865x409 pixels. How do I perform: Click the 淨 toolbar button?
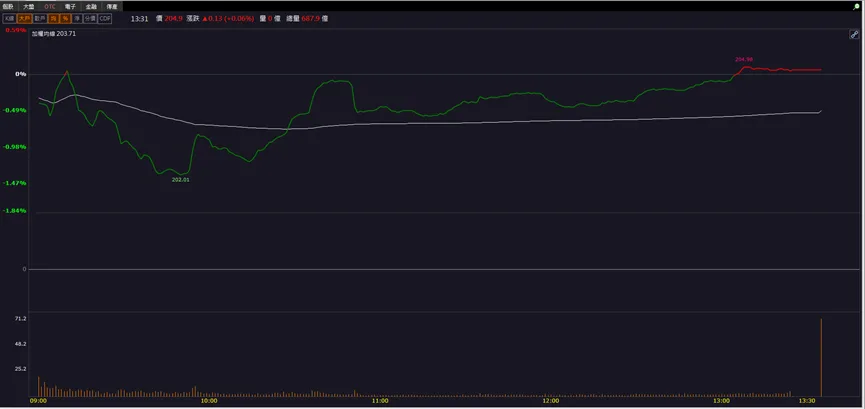(77, 19)
